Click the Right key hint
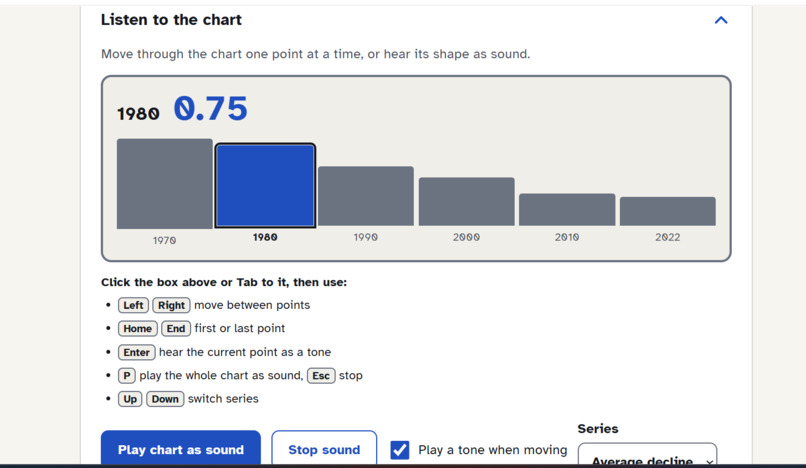The image size is (806, 468). 171,305
